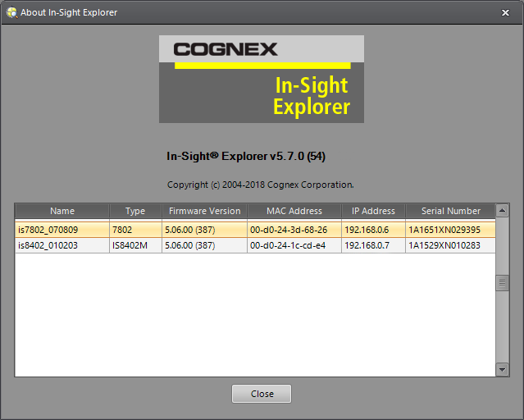524x420 pixels.
Task: Sort by MAC Address column header
Action: point(294,211)
